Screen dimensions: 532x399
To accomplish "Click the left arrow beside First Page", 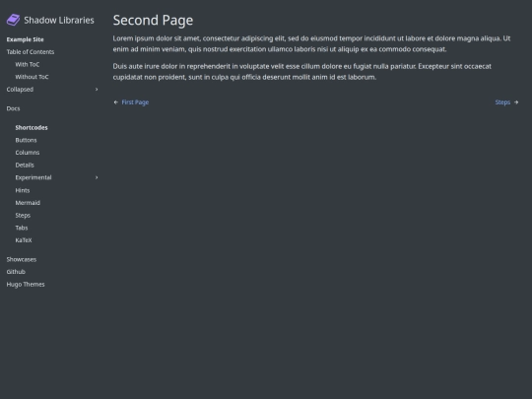I will (x=116, y=102).
